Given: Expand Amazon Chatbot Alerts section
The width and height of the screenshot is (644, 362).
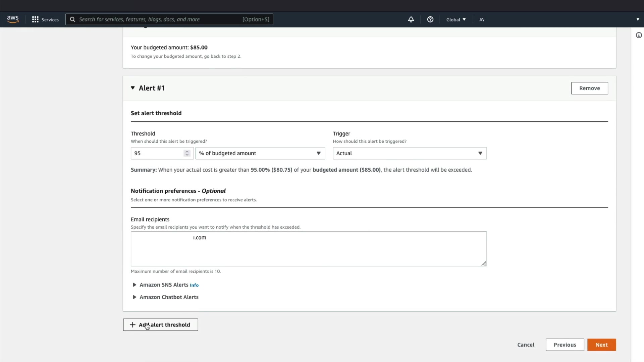Looking at the screenshot, I should (x=135, y=297).
